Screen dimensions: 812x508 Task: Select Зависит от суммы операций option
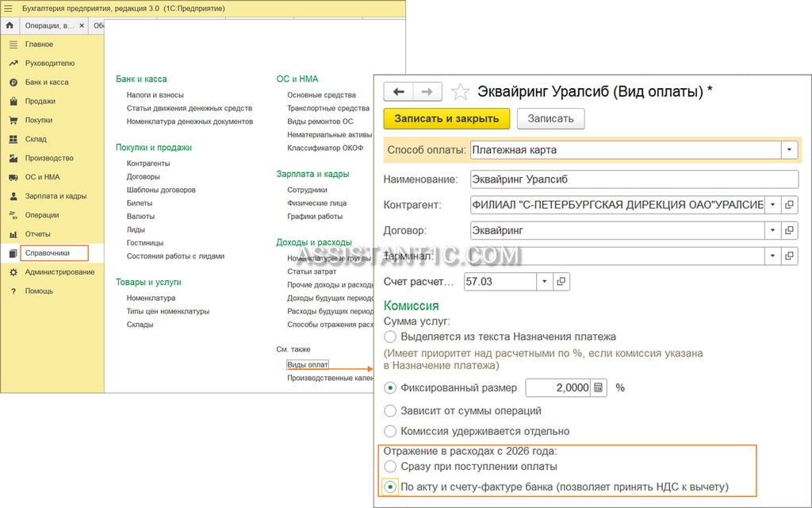click(x=390, y=411)
